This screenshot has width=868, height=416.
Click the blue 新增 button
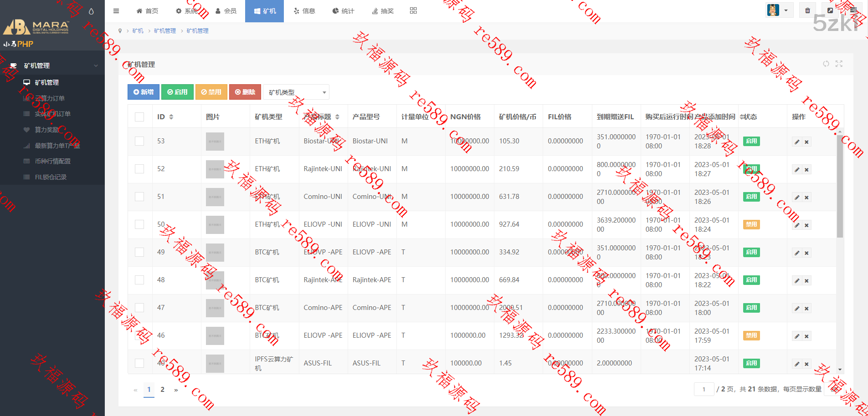144,92
